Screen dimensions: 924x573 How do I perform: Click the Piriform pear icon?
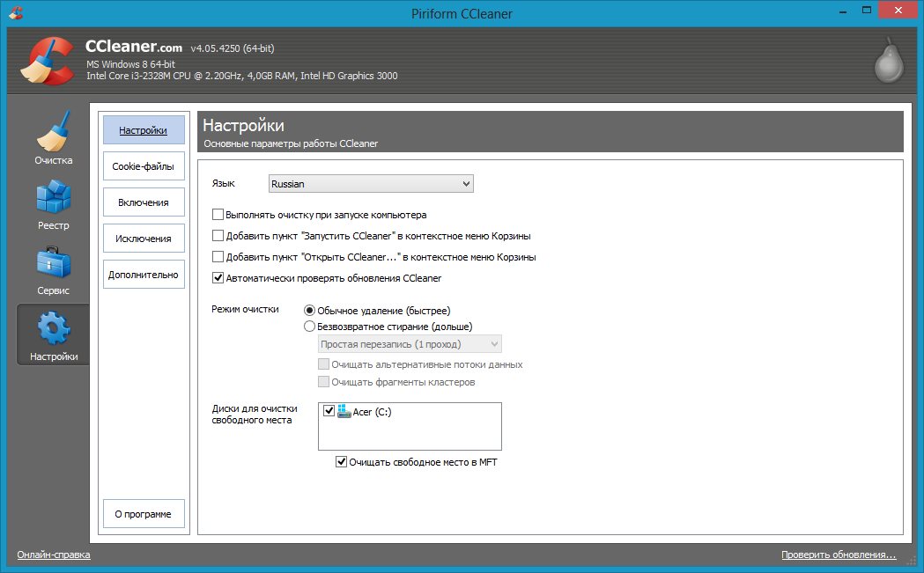click(889, 62)
